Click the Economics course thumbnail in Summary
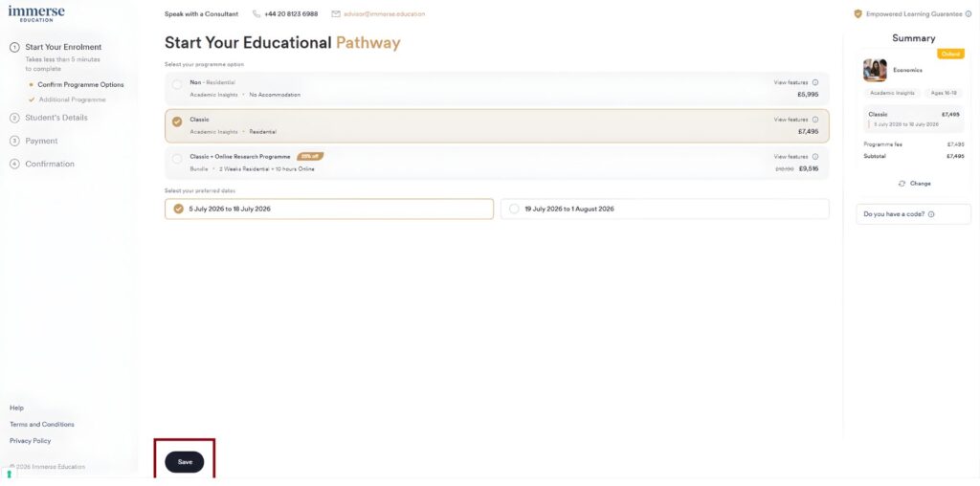 point(875,70)
